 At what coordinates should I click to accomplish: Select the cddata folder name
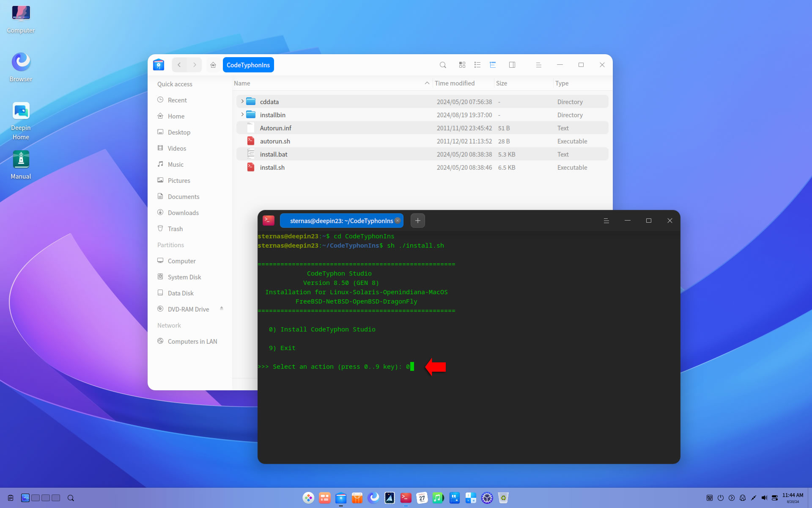click(x=269, y=102)
